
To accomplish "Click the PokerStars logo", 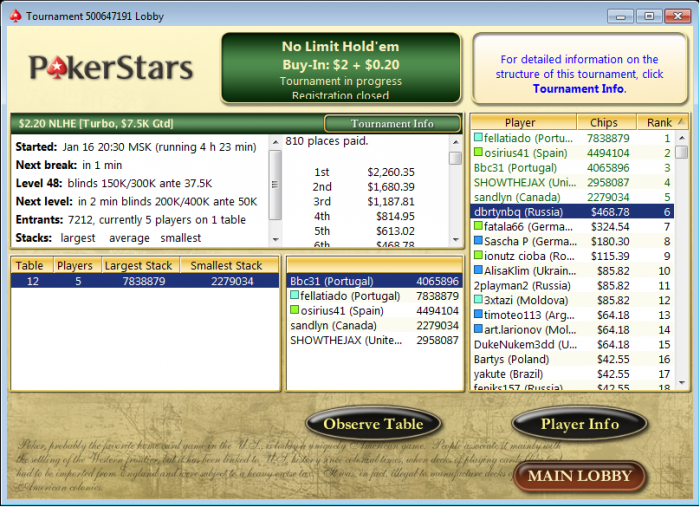I will pyautogui.click(x=111, y=67).
